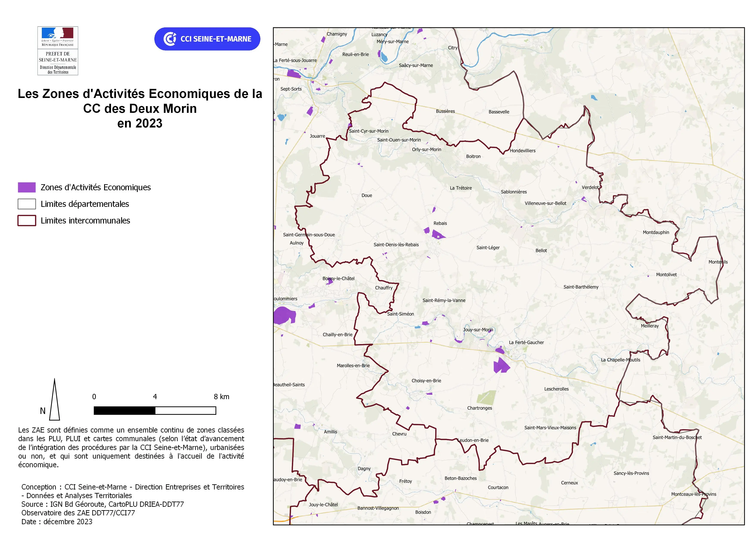Image resolution: width=756 pixels, height=535 pixels.
Task: Click the 'Chevru' label
Action: 399,434
